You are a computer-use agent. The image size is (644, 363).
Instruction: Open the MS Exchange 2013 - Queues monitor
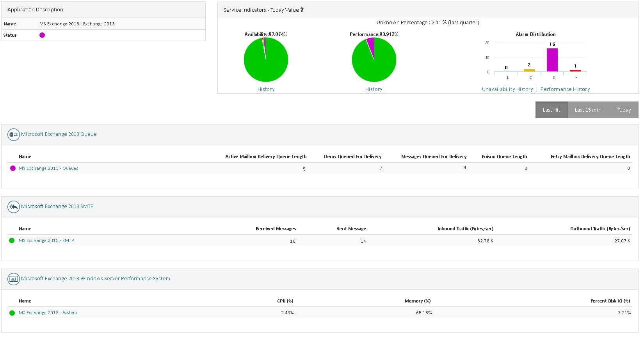point(48,168)
